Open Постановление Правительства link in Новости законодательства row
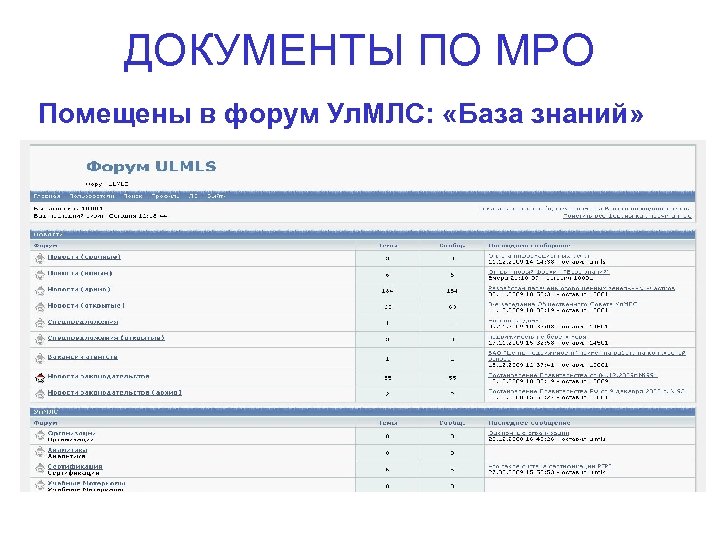720x540 pixels. (x=573, y=375)
